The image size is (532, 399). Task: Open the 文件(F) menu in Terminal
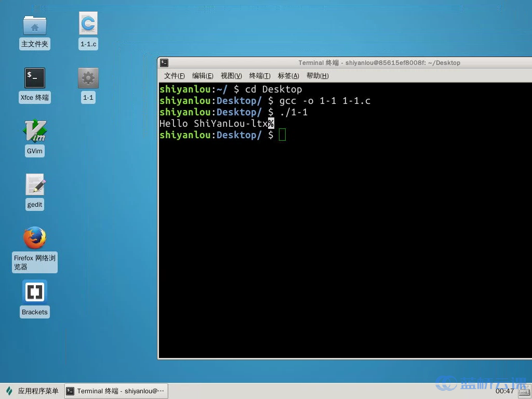coord(174,76)
